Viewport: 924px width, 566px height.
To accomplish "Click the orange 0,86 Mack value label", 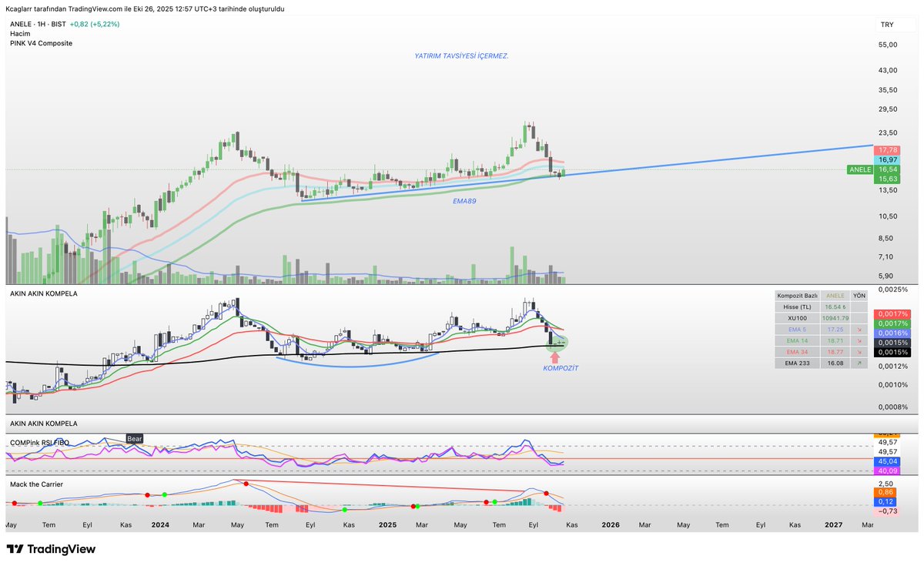I will click(884, 491).
